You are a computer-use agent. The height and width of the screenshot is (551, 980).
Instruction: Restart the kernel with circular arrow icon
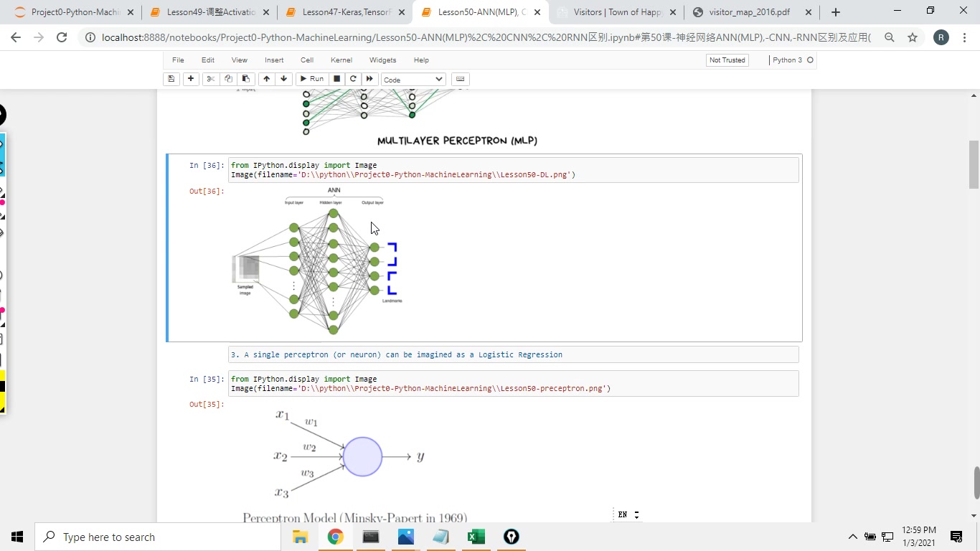coord(353,79)
